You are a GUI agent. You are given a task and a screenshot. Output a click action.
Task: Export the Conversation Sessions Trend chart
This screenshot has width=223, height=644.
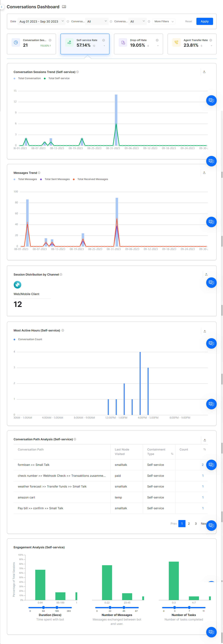pyautogui.click(x=204, y=72)
